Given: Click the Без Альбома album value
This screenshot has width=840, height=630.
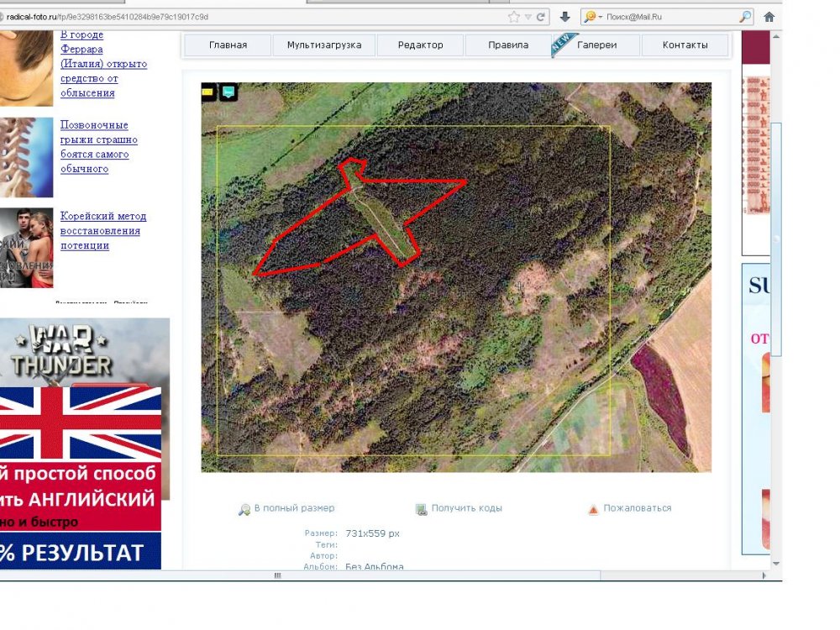Looking at the screenshot, I should (375, 566).
